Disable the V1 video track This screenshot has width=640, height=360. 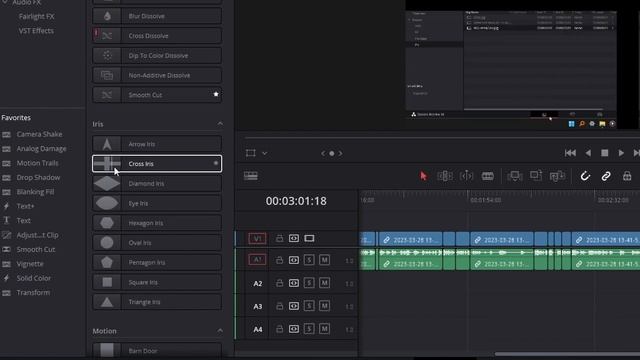(309, 238)
